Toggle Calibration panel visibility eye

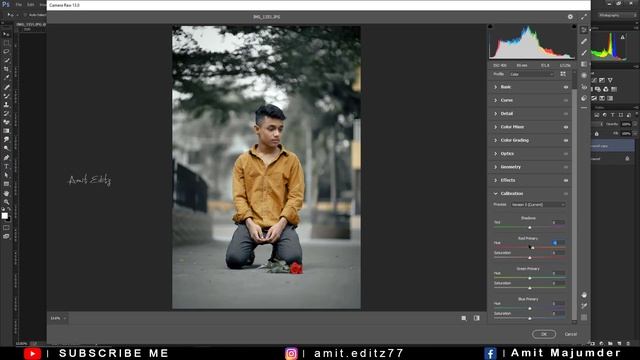point(566,193)
